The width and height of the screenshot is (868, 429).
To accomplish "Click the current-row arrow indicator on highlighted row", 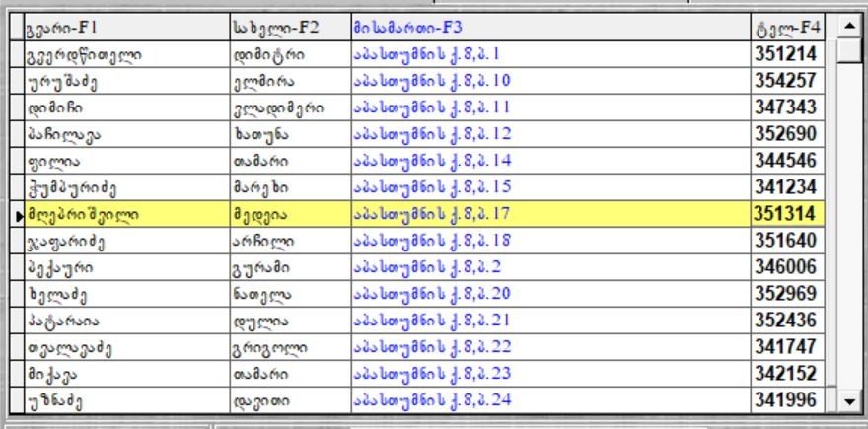I will click(x=18, y=214).
